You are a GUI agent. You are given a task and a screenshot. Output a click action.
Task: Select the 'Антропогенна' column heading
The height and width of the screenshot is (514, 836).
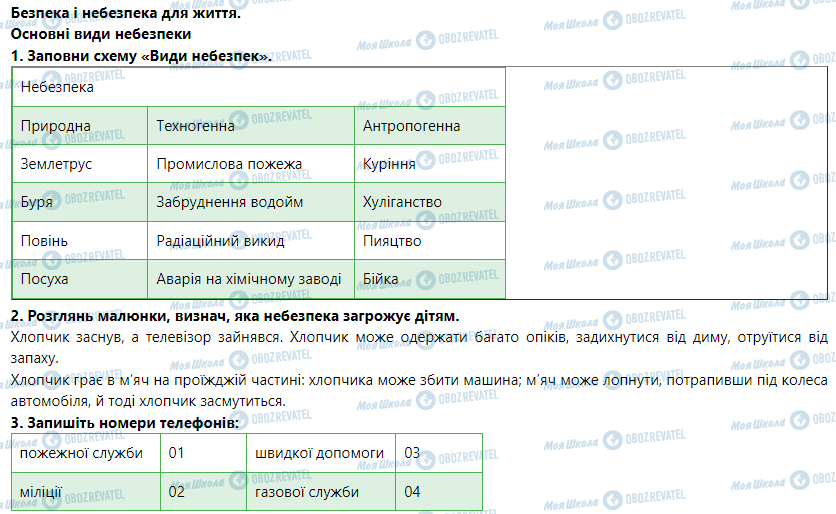click(x=430, y=126)
